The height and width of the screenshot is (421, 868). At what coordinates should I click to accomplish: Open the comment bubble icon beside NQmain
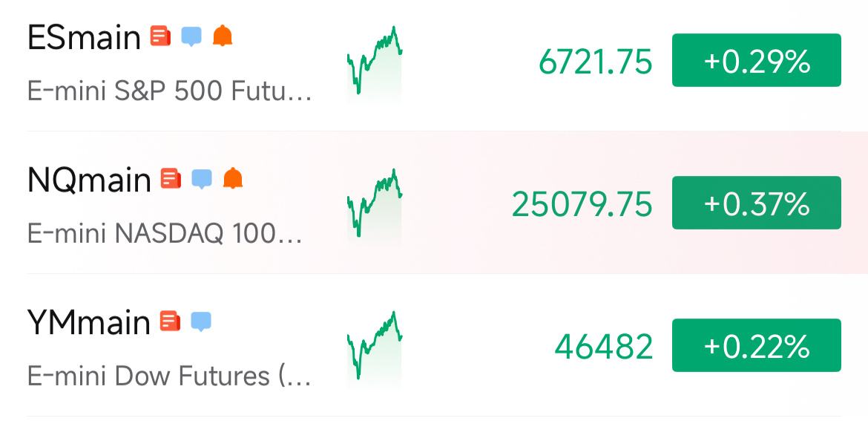[202, 179]
